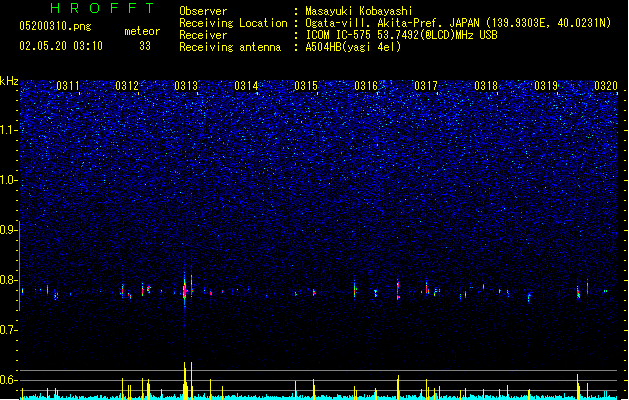This screenshot has width=629, height=400.
Task: Click the 0316 time marker
Action: click(366, 86)
